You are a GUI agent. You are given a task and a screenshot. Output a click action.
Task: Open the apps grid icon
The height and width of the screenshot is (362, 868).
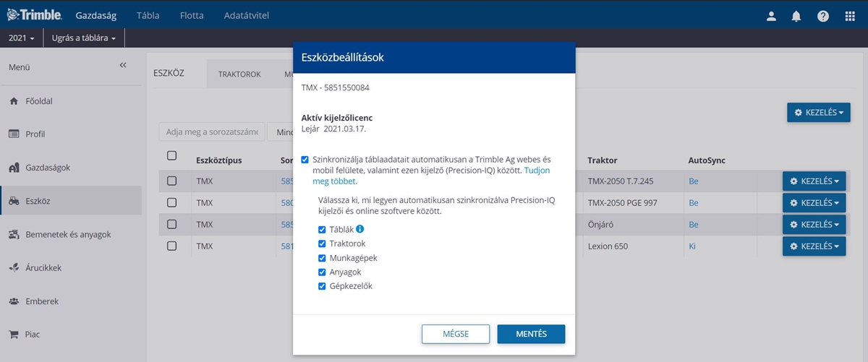point(850,16)
